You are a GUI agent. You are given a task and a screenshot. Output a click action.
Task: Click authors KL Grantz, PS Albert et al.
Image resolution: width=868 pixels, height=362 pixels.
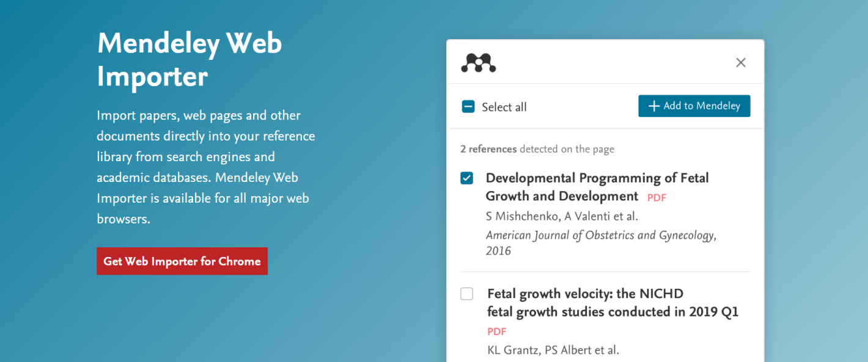554,350
